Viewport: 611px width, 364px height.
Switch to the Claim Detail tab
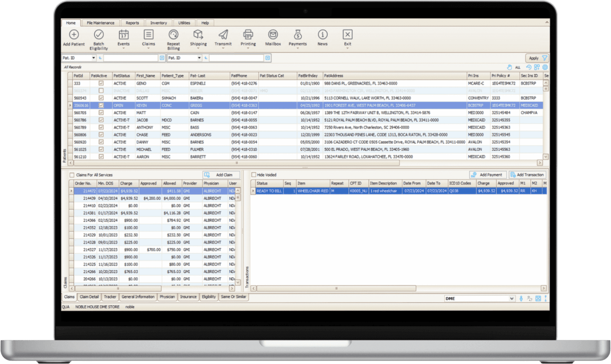point(89,297)
